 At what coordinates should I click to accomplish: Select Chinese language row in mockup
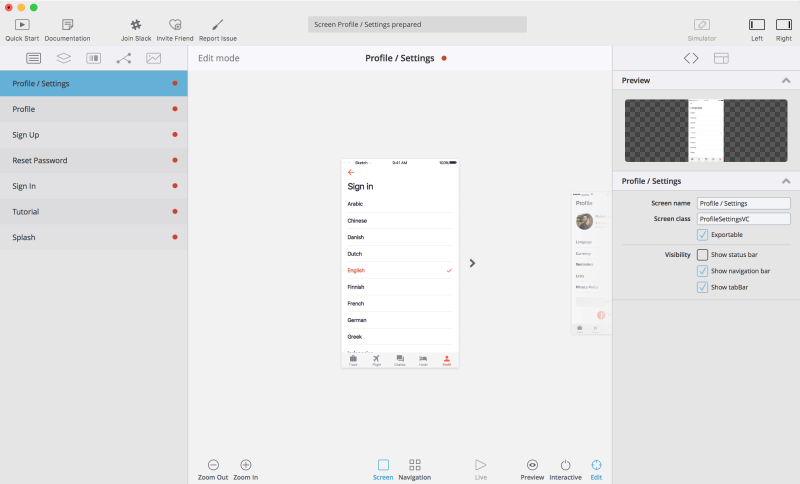(399, 221)
